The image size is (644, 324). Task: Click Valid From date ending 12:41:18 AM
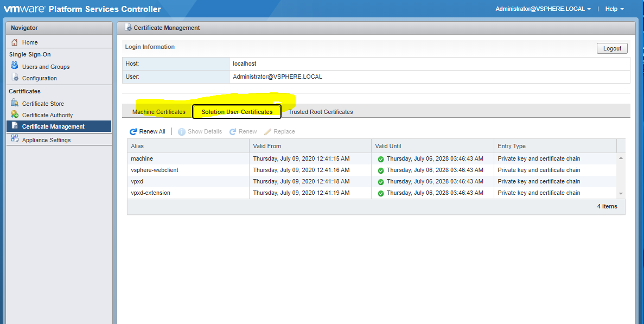coord(301,181)
